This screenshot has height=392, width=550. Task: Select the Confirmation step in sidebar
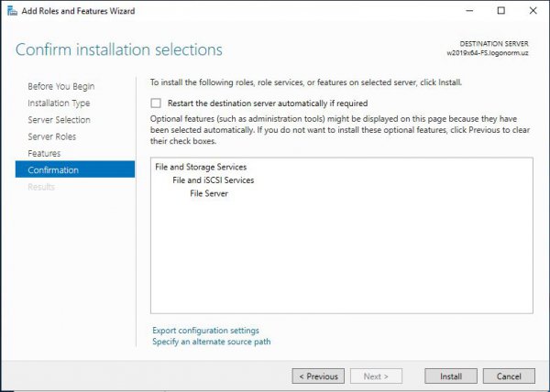click(75, 169)
